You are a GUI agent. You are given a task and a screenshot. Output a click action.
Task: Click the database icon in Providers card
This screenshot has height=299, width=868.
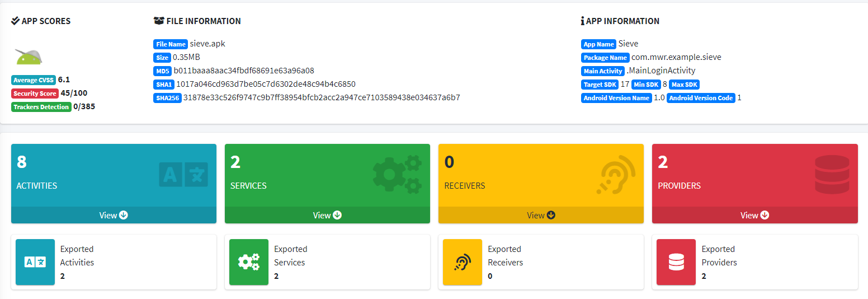point(832,175)
